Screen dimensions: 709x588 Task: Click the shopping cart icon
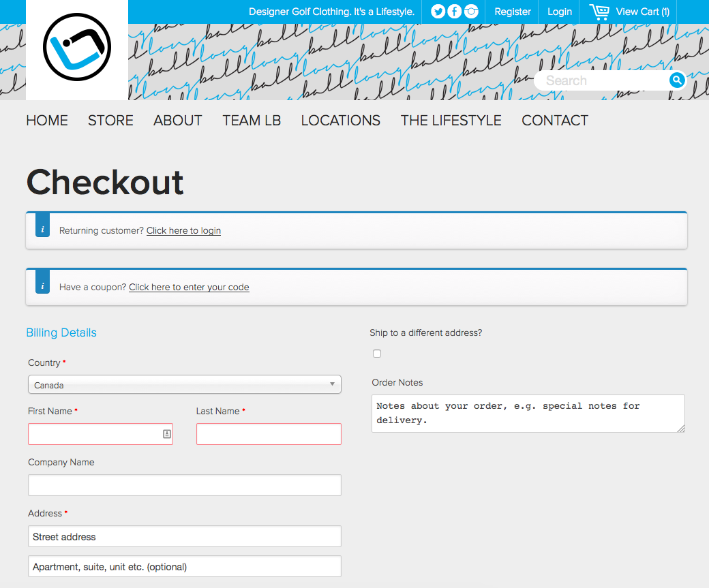click(x=599, y=12)
